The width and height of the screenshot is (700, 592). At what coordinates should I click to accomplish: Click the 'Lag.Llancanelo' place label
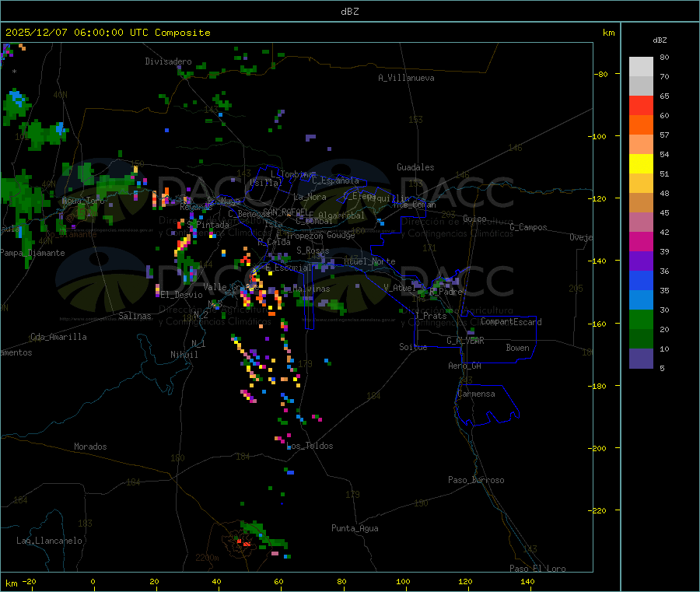[x=50, y=541]
